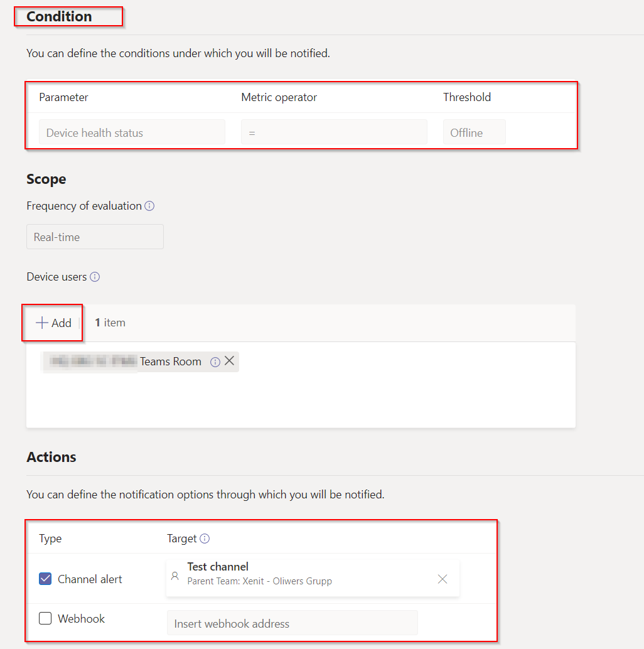The height and width of the screenshot is (649, 644).
Task: Remove the Teams Room device user chip
Action: pyautogui.click(x=230, y=361)
